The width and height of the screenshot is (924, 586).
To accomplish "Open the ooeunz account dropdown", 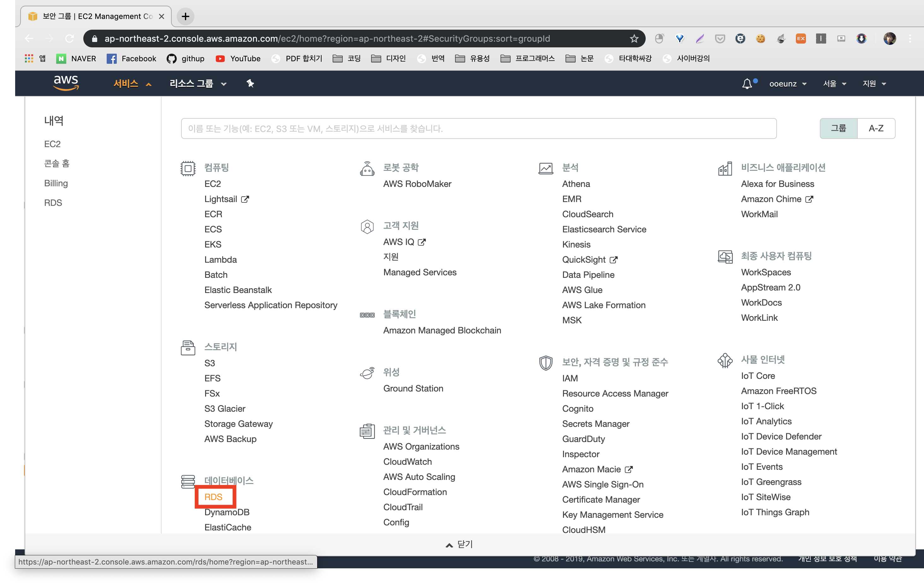I will [787, 83].
